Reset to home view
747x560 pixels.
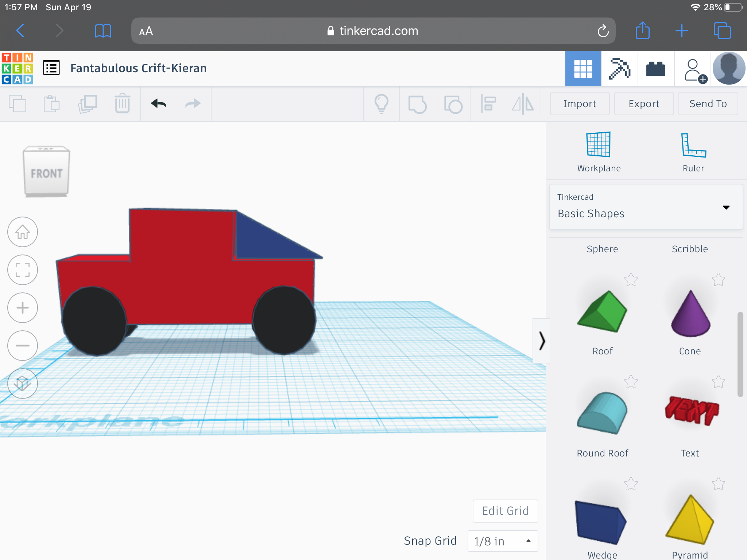click(23, 232)
